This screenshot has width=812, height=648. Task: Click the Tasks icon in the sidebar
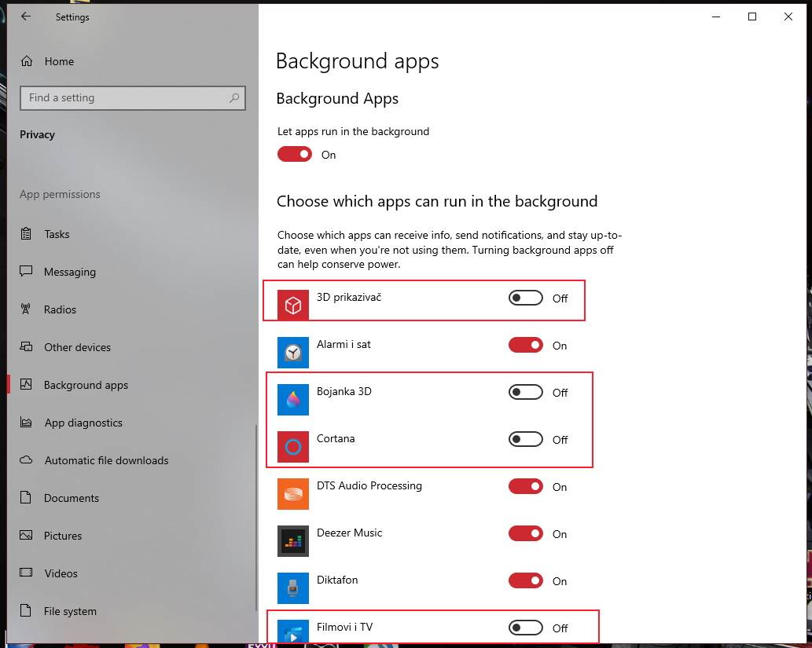point(27,234)
